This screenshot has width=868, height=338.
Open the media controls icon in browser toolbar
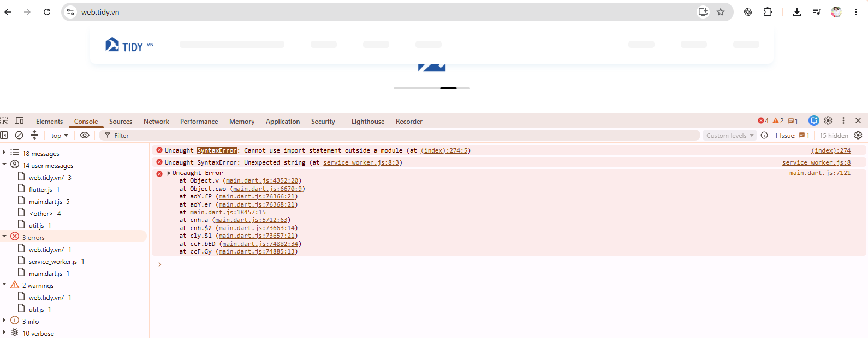(x=817, y=12)
